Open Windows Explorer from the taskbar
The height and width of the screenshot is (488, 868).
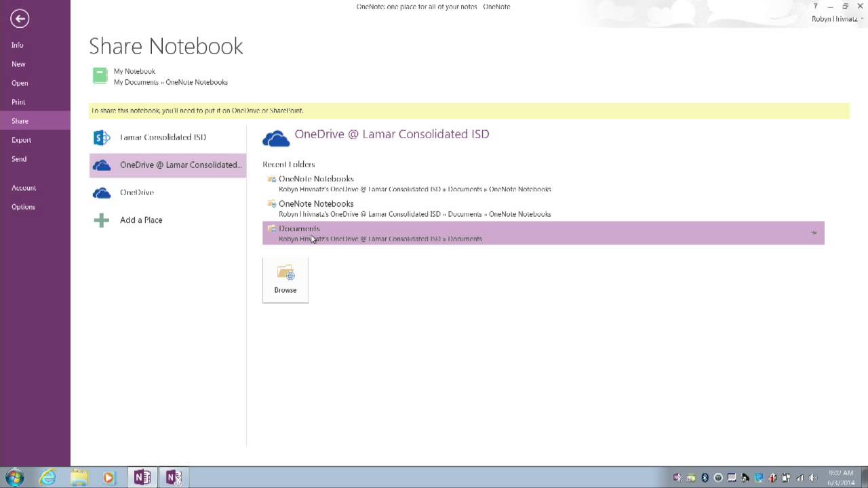pos(79,478)
